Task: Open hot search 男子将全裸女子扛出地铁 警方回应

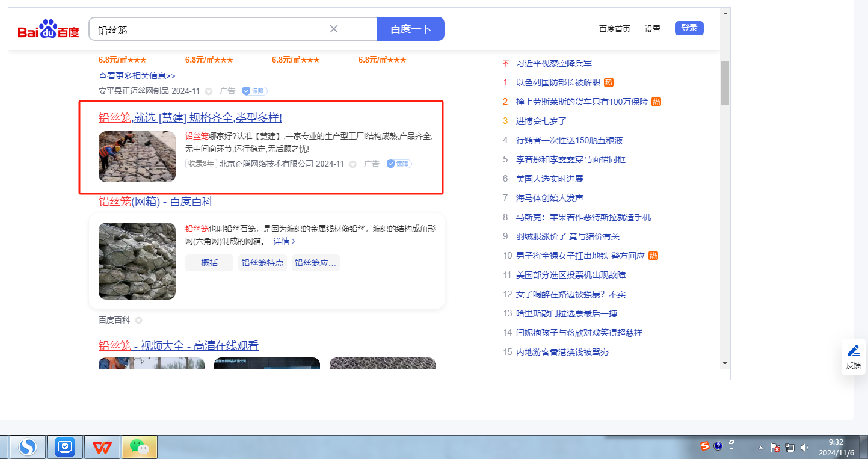Action: (580, 256)
